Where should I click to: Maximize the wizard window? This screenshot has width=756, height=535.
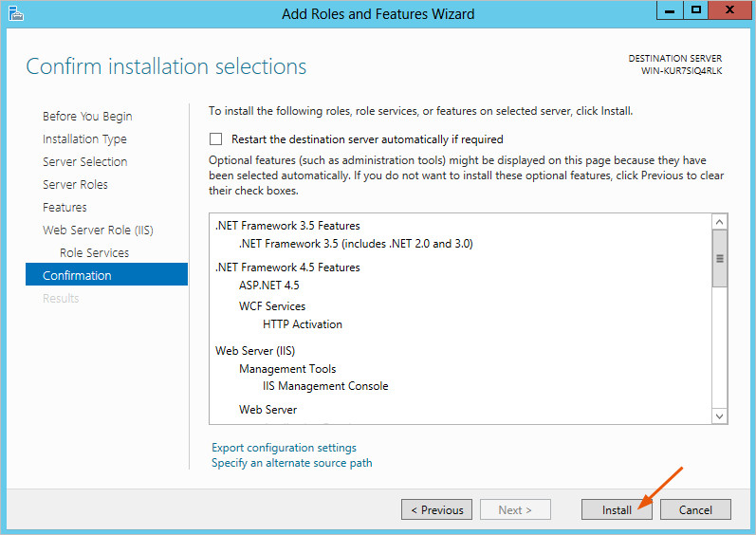[695, 11]
